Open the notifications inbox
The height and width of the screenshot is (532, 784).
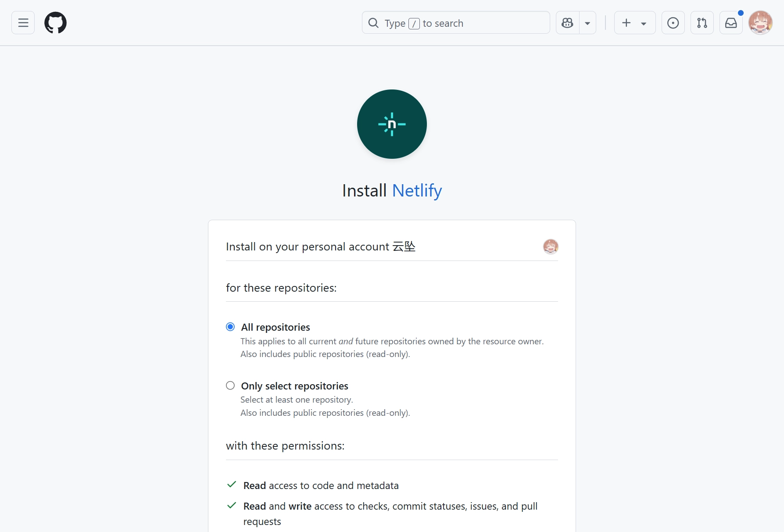pyautogui.click(x=731, y=23)
